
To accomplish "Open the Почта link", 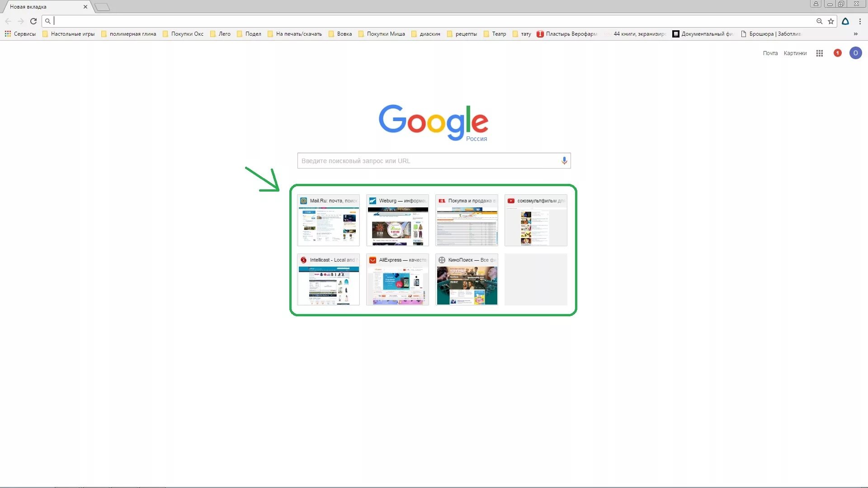I will 770,53.
